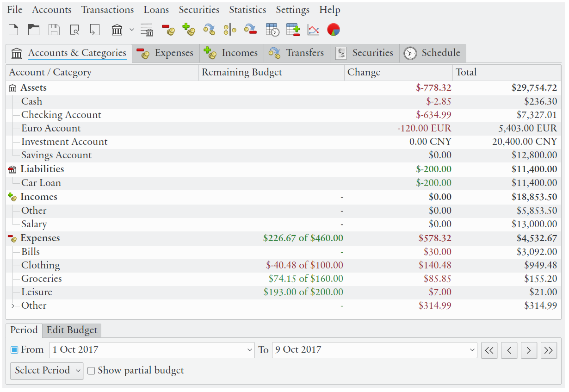Click the single-arrow next period button
Image resolution: width=569 pixels, height=392 pixels.
point(529,350)
